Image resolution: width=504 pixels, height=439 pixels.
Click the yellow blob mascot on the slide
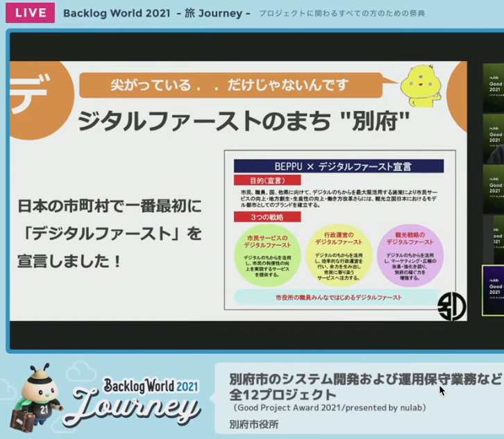click(421, 86)
